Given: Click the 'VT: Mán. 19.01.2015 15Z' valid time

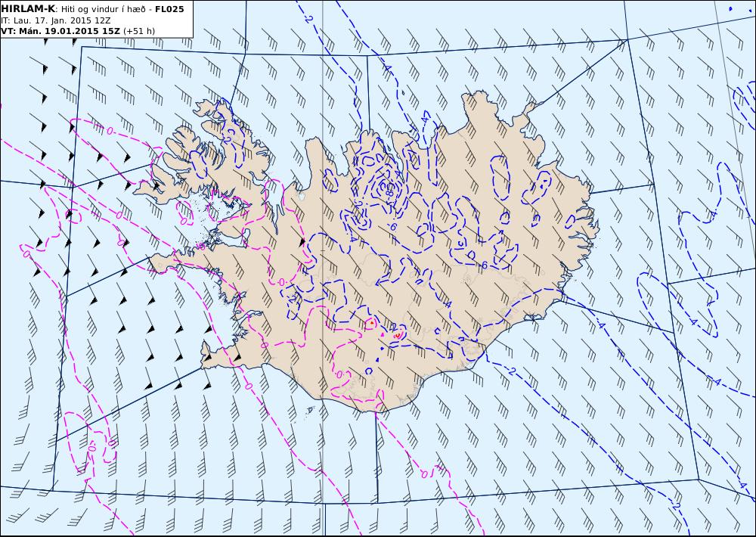Looking at the screenshot, I should click(x=61, y=31).
